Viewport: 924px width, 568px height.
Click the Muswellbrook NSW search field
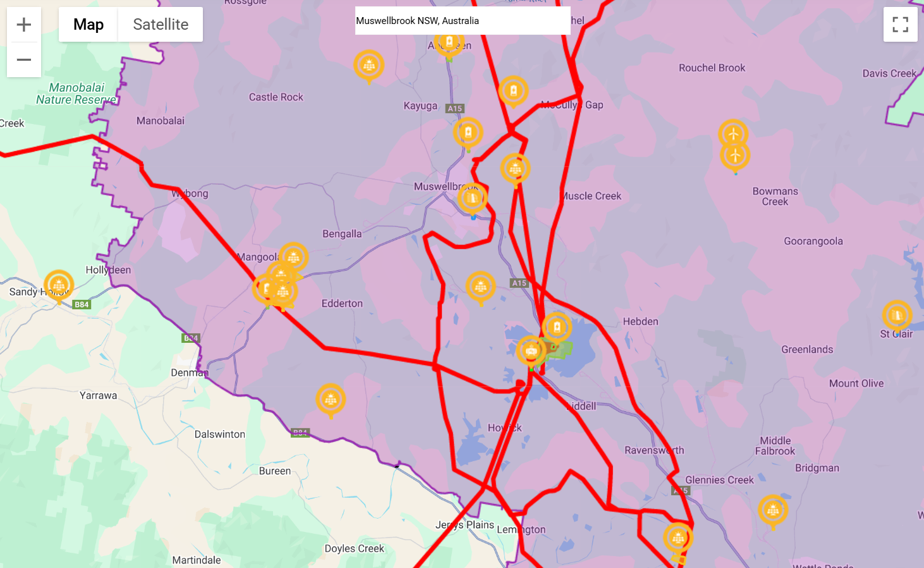click(x=462, y=21)
